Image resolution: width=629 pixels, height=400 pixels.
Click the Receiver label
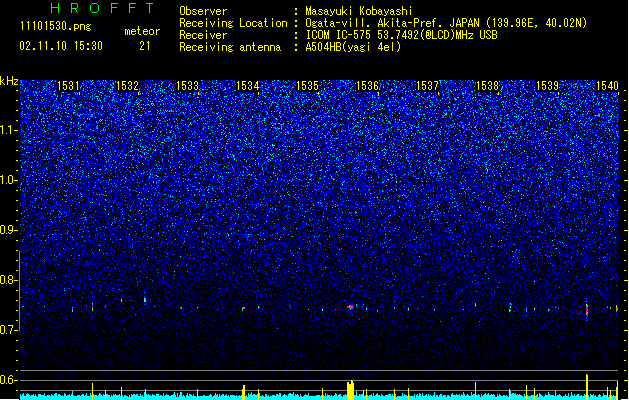tap(203, 35)
